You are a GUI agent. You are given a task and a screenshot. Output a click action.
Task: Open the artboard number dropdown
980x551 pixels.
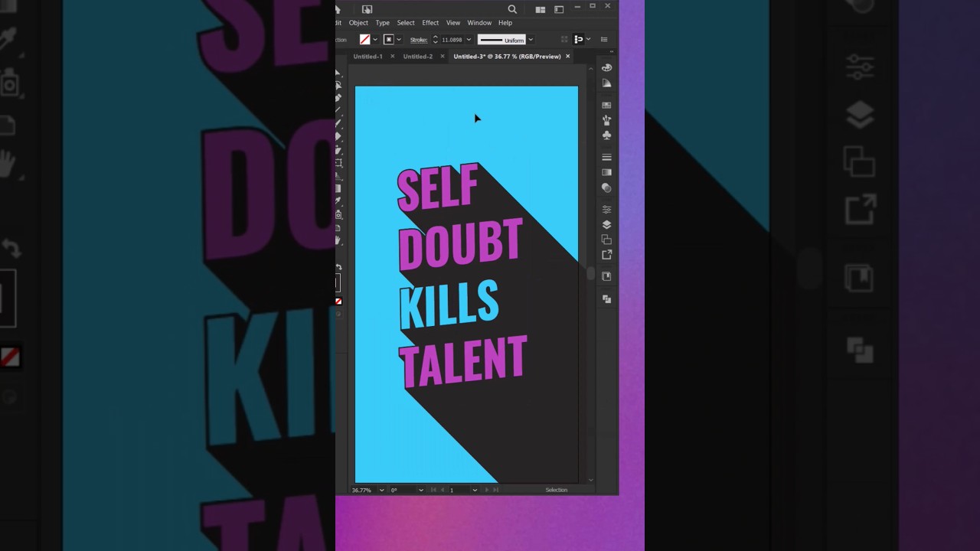pos(475,490)
